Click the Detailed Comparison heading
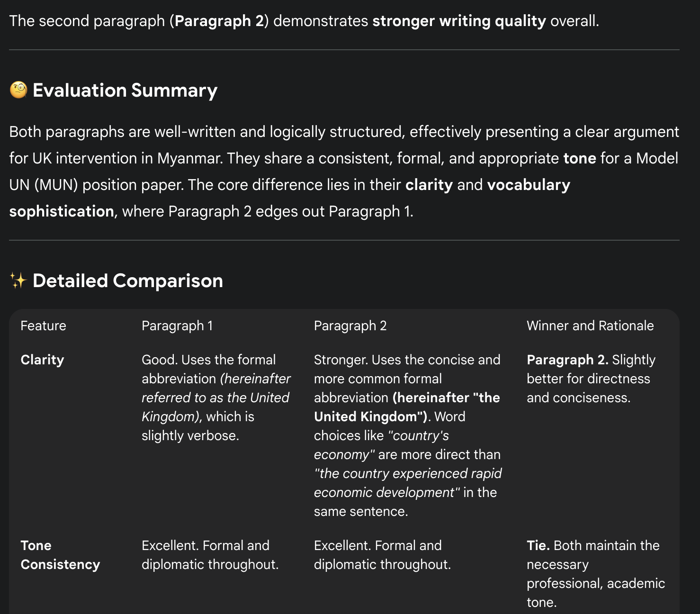 [127, 281]
